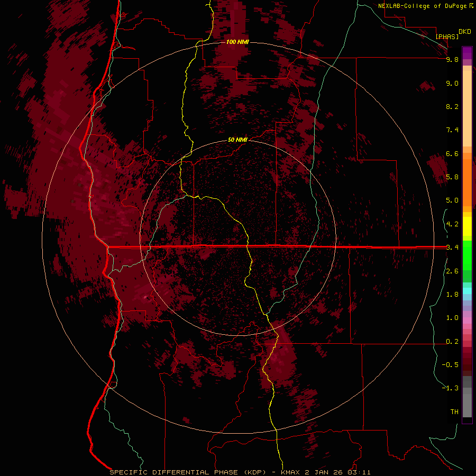
Task: Click the 6.6 scale value
Action: click(452, 153)
